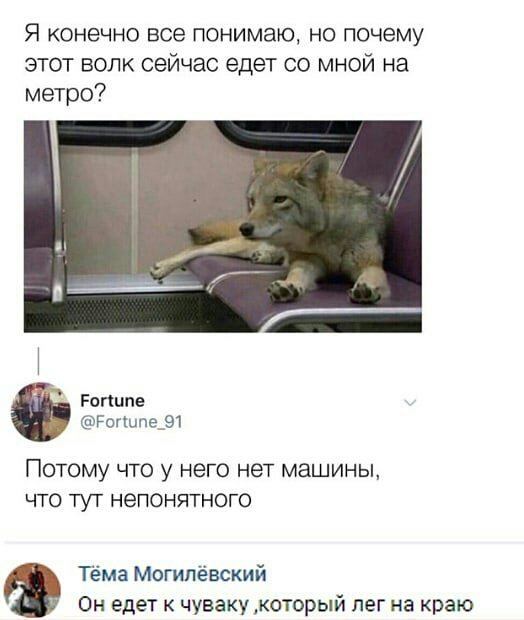This screenshot has height=620, width=524.
Task: Click the word 'непонятного' in the reply
Action: tap(180, 499)
